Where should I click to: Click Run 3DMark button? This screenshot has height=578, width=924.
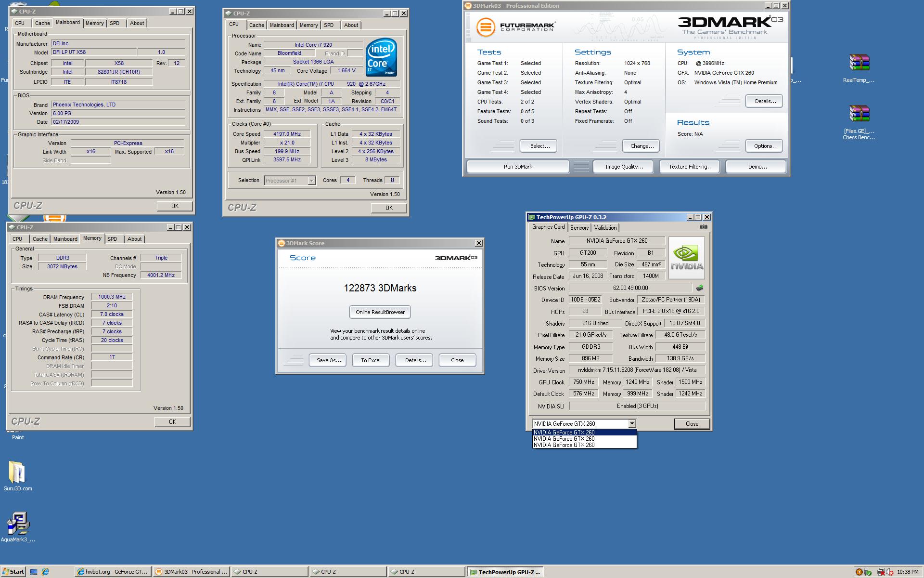[518, 167]
